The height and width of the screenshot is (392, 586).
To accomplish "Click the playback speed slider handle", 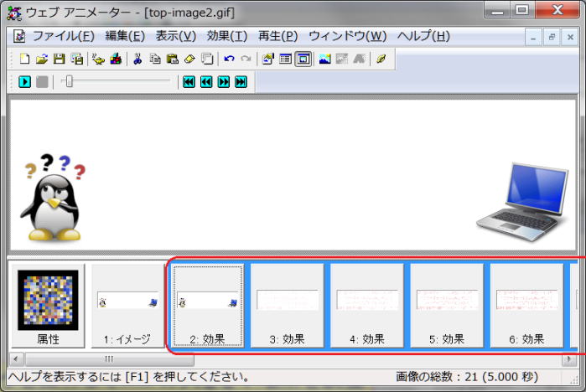I will click(69, 81).
